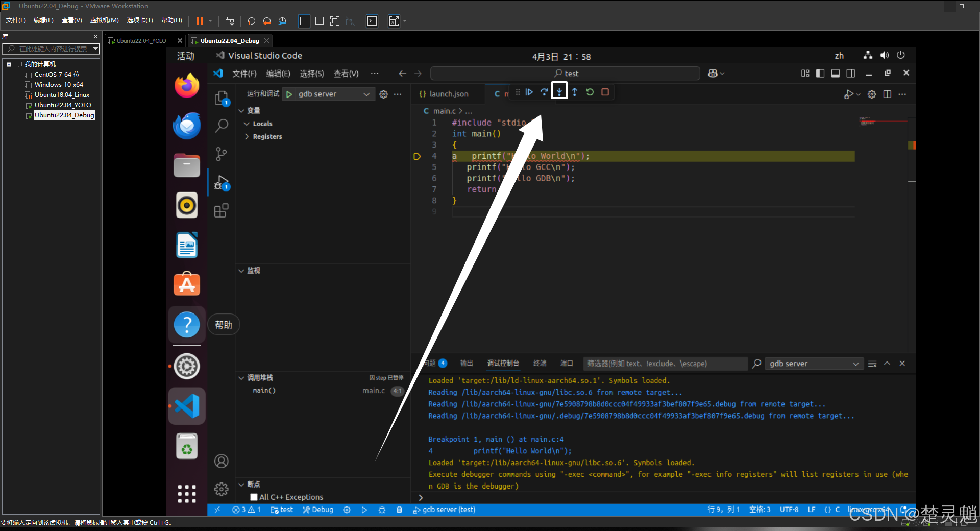
Task: Click the trash icon in the status bar
Action: point(400,510)
